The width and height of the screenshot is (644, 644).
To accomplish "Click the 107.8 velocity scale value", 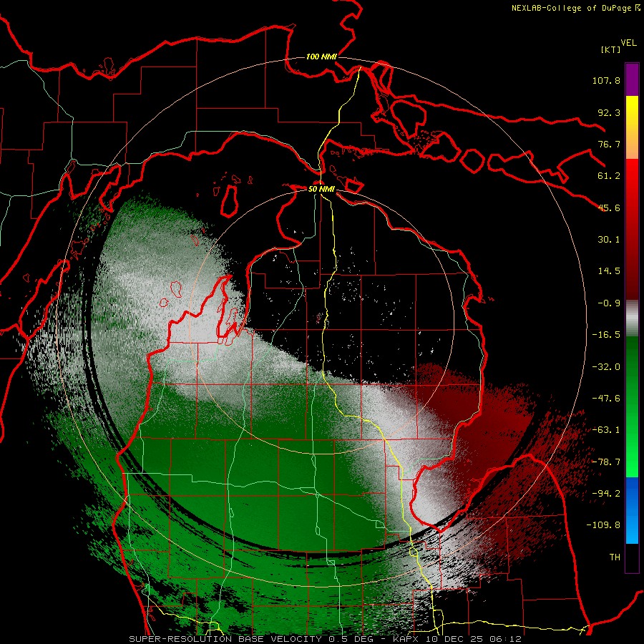I will (x=606, y=80).
